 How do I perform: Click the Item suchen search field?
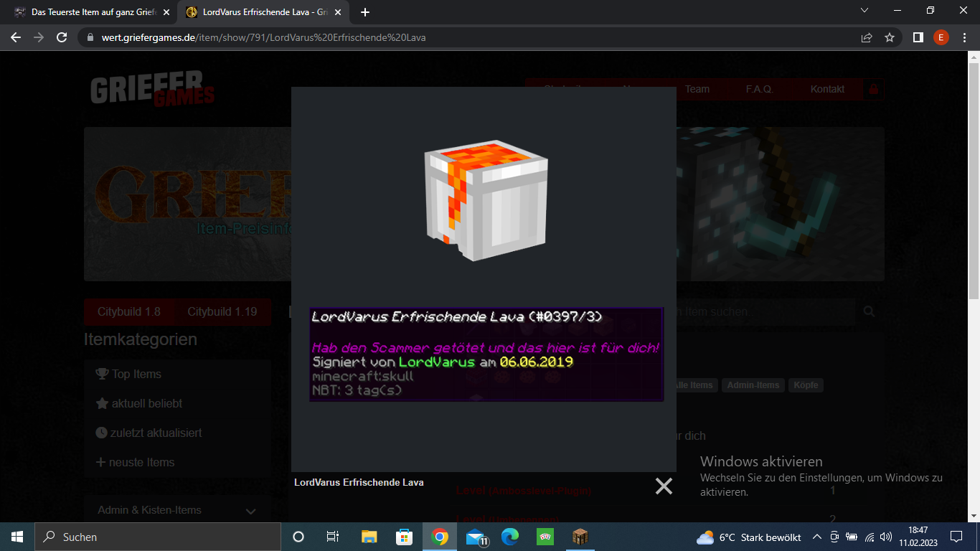point(765,311)
